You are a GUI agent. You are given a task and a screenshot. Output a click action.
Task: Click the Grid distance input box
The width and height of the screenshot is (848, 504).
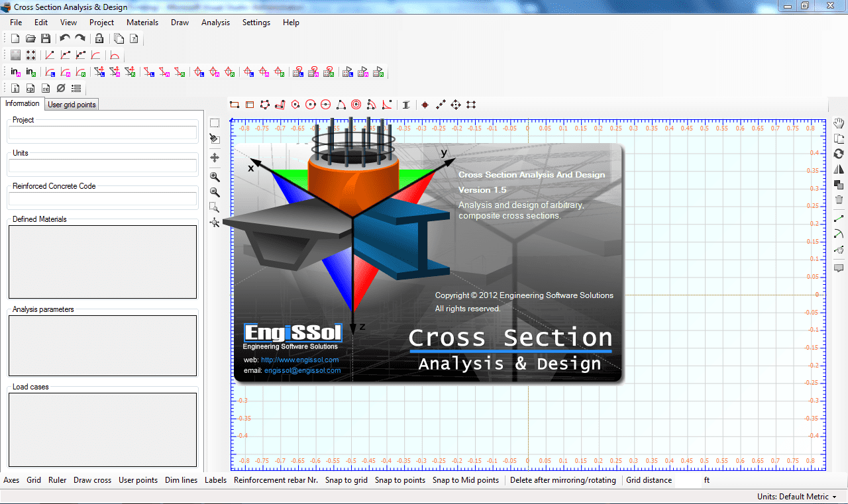point(688,480)
